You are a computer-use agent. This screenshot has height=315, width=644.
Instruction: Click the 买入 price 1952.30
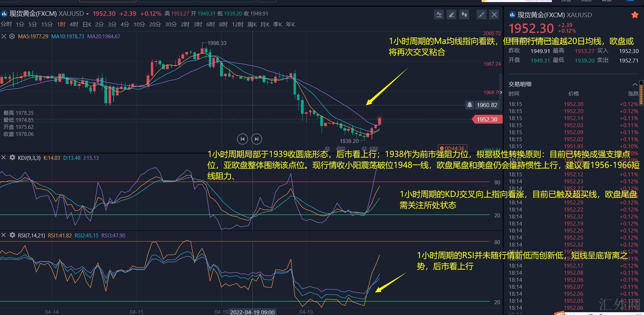point(629,51)
